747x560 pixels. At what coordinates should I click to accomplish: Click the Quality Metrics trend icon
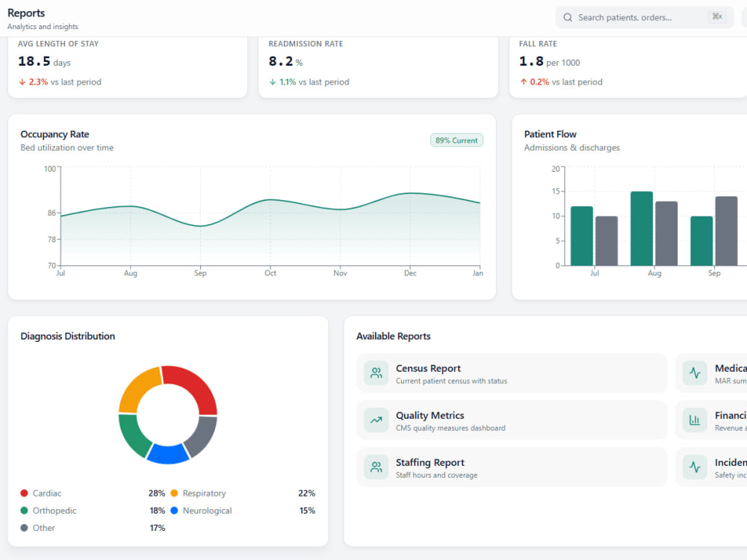click(x=376, y=420)
